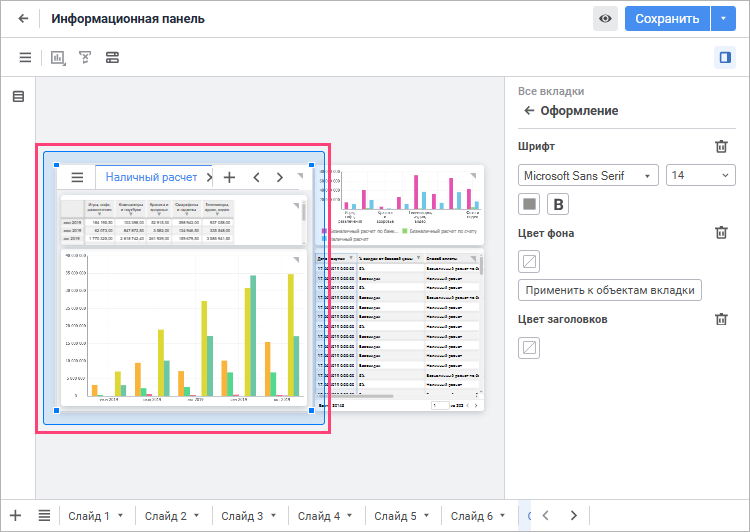The height and width of the screenshot is (532, 750).
Task: Select the Наличный расчет tab
Action: (x=151, y=177)
